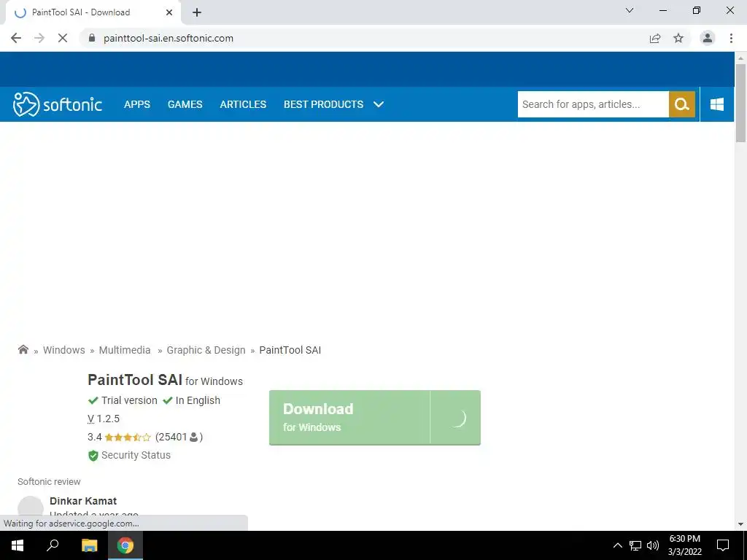
Task: Click the browser forward arrow
Action: 39,38
